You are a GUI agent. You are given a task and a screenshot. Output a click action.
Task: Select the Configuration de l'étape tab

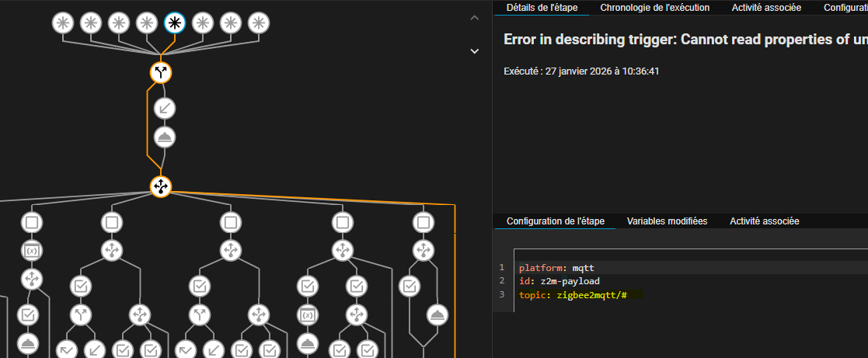(x=555, y=221)
